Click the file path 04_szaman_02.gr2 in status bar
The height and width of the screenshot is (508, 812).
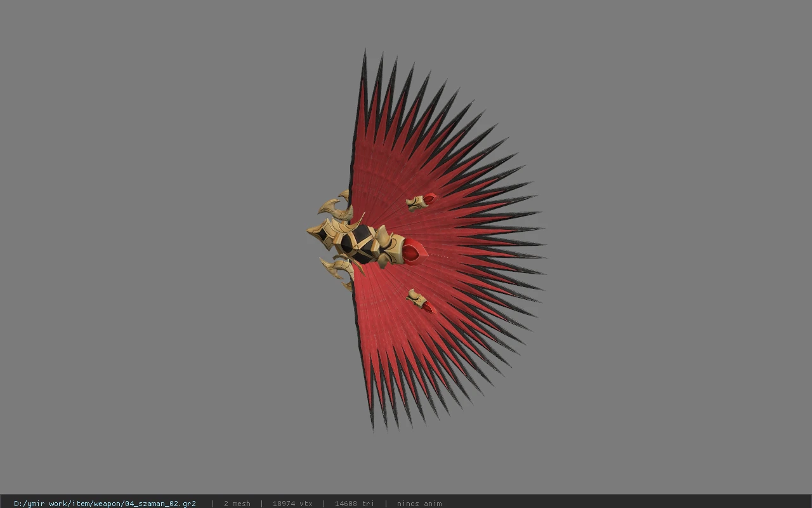tap(105, 504)
